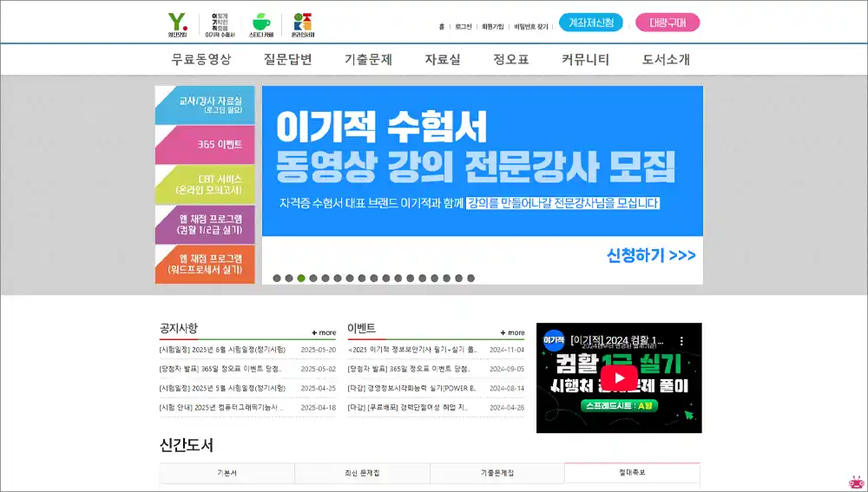The image size is (868, 492).
Task: Open the pink chatbot icon at bottom right
Action: [857, 482]
